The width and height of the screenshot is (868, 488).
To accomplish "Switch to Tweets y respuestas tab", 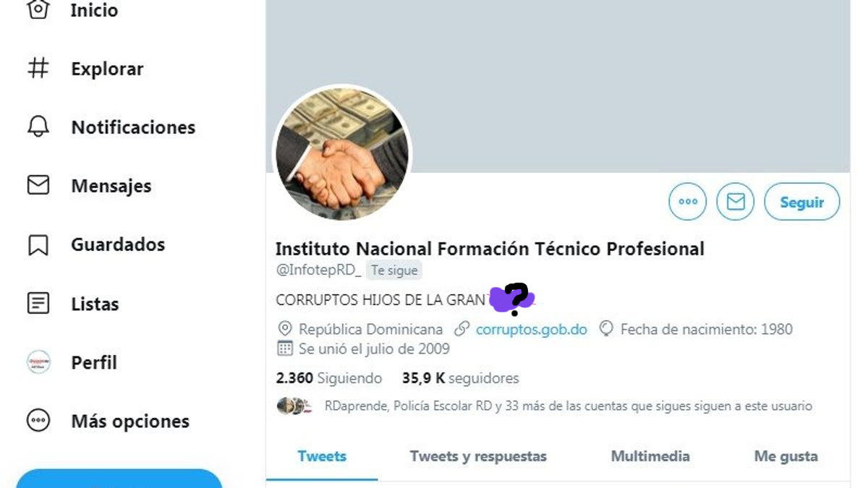I will coord(478,456).
